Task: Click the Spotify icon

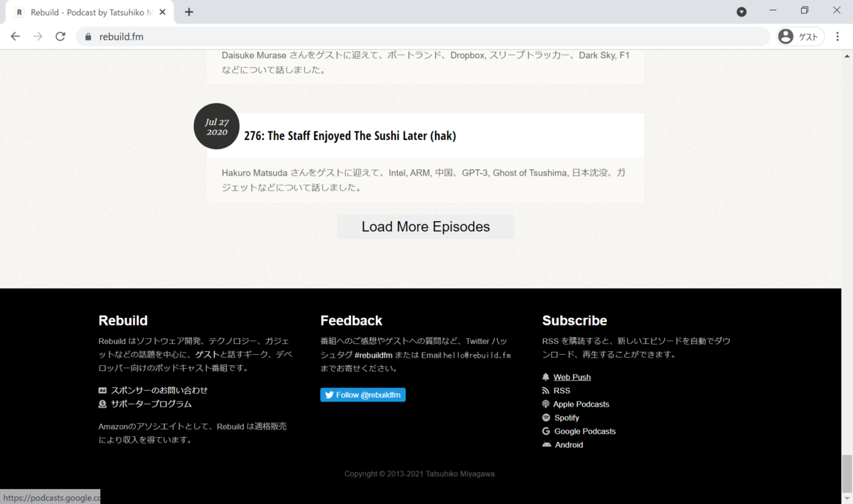Action: point(546,417)
